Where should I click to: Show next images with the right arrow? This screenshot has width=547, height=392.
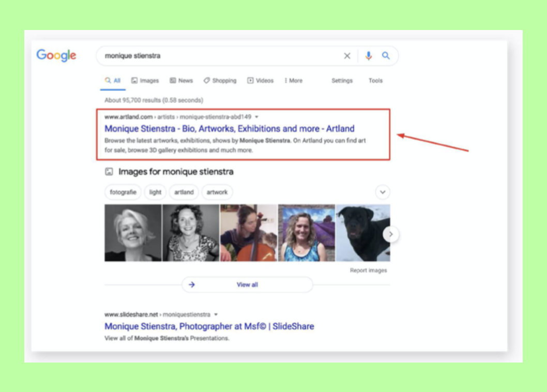click(x=391, y=234)
